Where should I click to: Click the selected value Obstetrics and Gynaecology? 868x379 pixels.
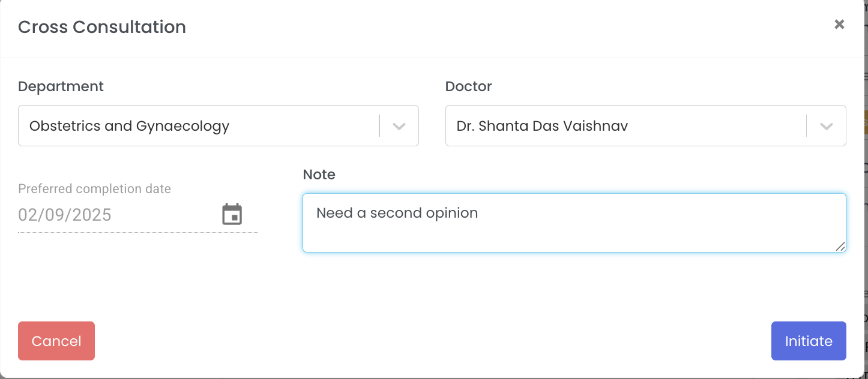point(130,126)
